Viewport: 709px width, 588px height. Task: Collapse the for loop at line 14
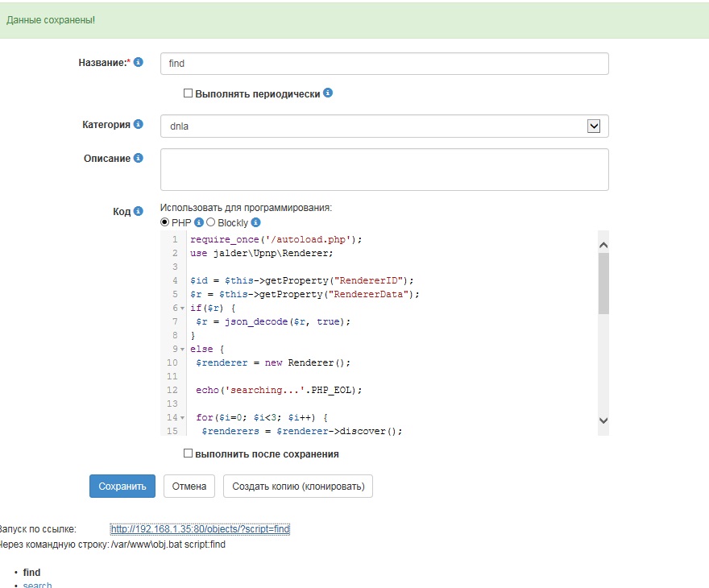click(x=184, y=418)
